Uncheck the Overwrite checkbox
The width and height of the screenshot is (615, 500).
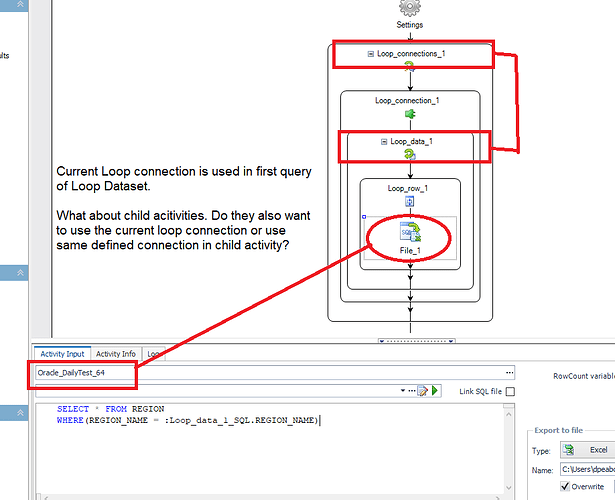coord(565,486)
